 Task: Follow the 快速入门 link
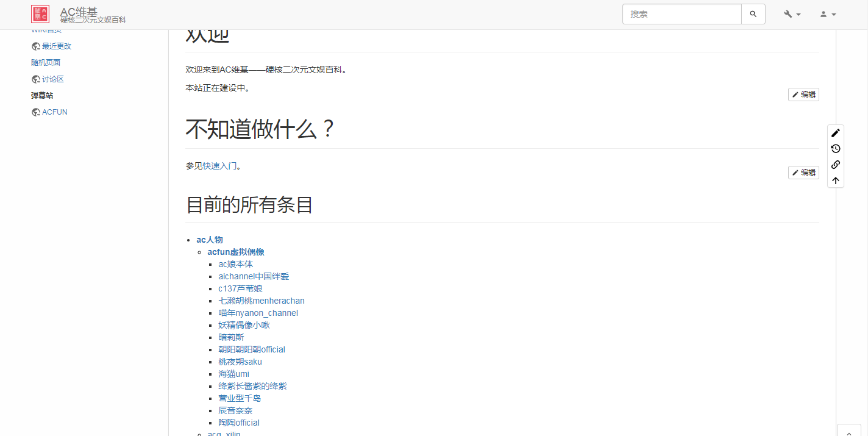pyautogui.click(x=219, y=166)
